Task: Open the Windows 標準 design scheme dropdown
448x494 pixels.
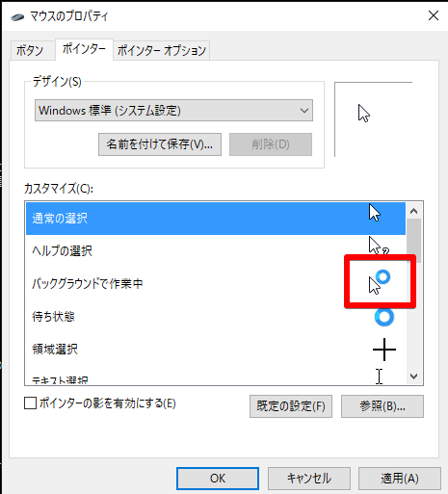Action: coord(173,111)
